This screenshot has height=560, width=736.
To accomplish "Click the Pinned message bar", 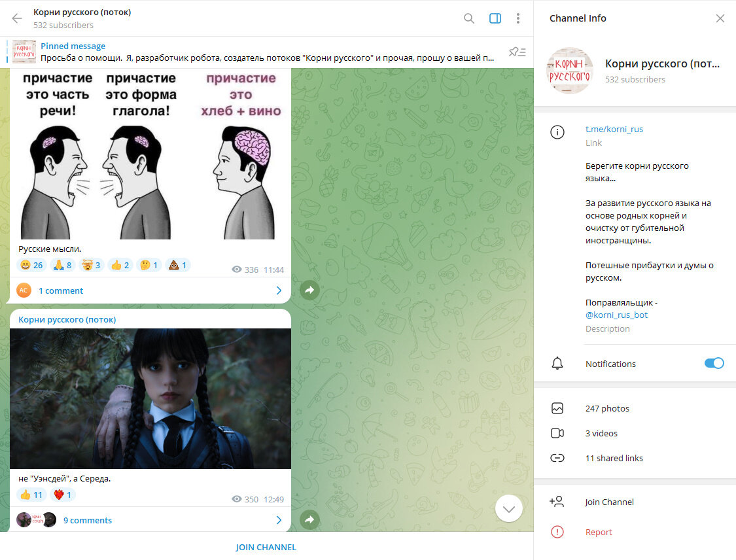I will pyautogui.click(x=267, y=52).
